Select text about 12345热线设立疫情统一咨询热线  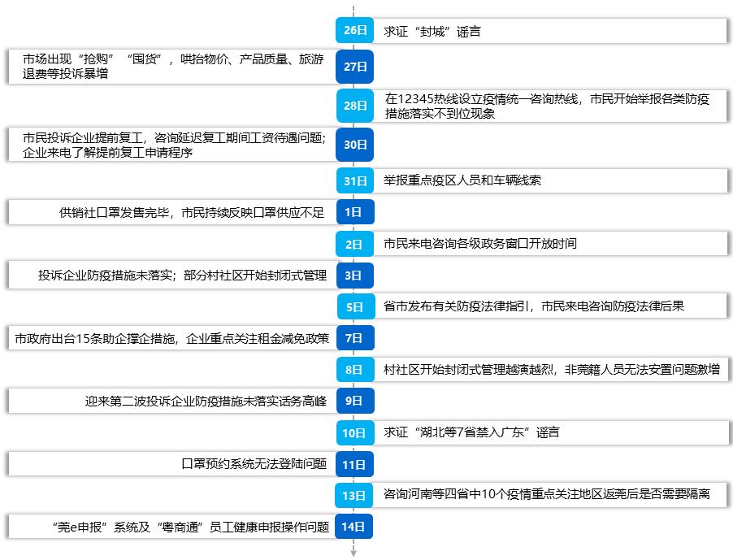[x=547, y=106]
